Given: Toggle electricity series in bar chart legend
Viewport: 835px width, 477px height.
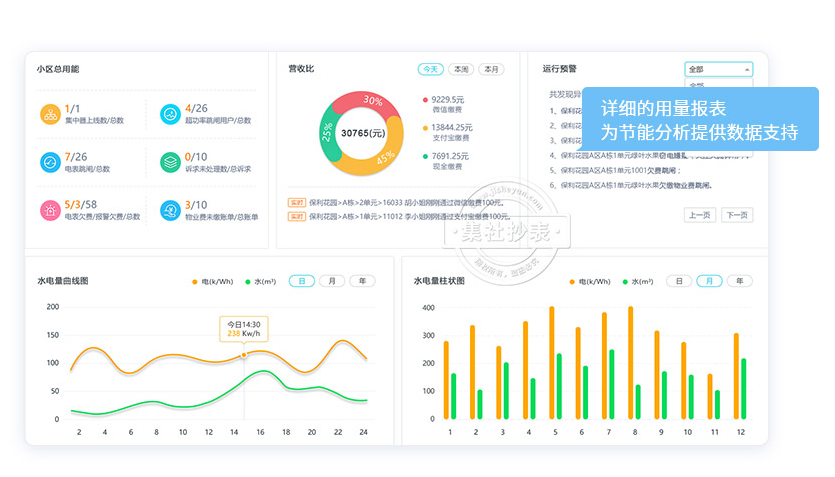Looking at the screenshot, I should tap(591, 282).
